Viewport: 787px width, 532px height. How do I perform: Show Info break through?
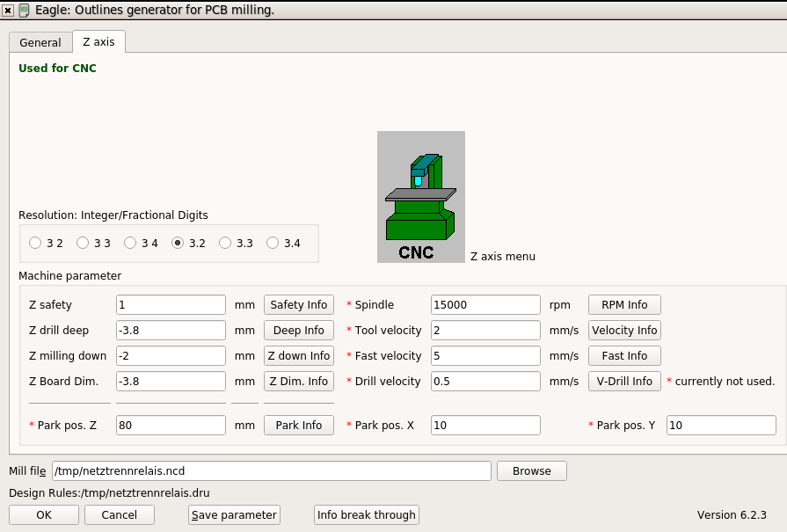tap(367, 515)
